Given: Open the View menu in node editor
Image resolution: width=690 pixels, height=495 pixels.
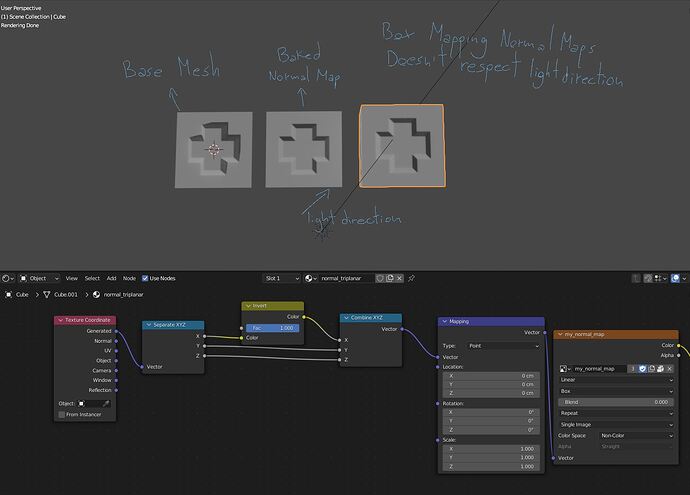Looking at the screenshot, I should pyautogui.click(x=71, y=279).
